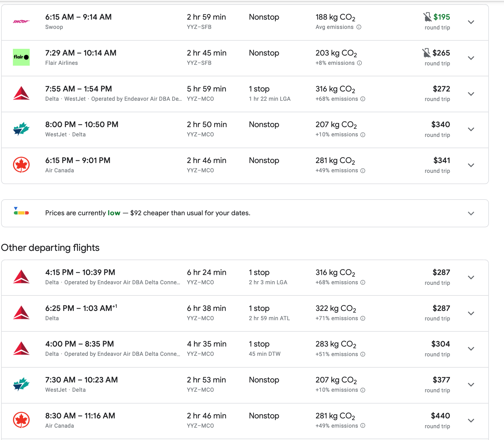Viewport: 504px width, 440px height.
Task: Click crossed-out luggage icon next to $265
Action: pos(426,53)
